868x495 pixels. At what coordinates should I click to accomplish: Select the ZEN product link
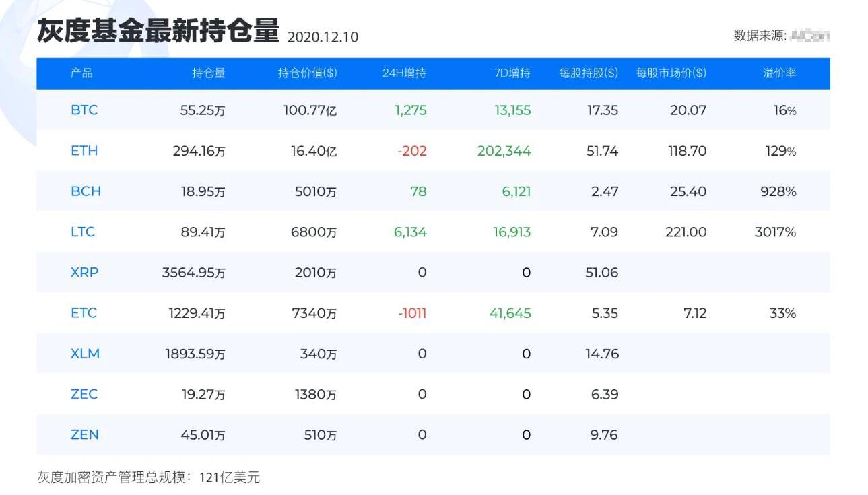[x=85, y=434]
